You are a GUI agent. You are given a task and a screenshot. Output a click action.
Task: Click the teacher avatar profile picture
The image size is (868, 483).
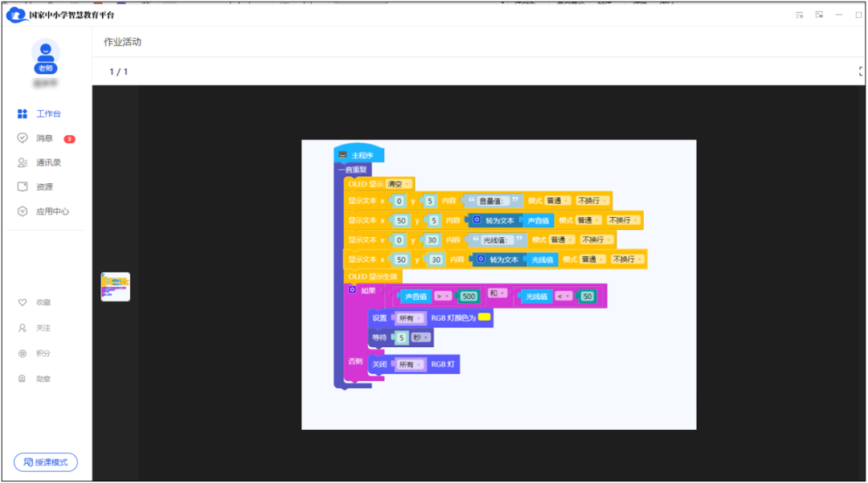click(x=46, y=53)
